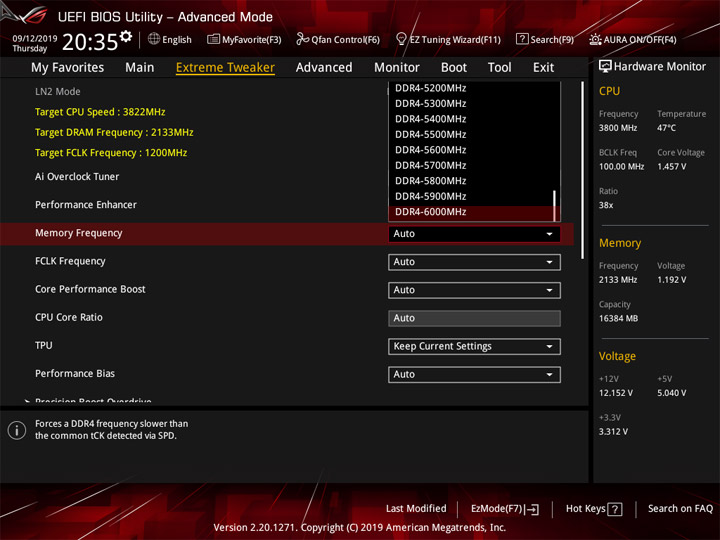The image size is (720, 540).
Task: Open the Monitor tab
Action: (397, 68)
